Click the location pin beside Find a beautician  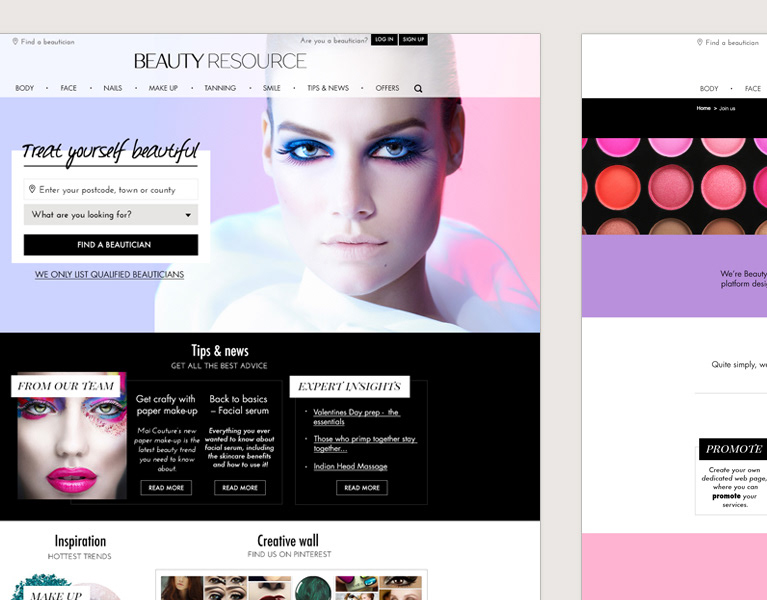15,42
